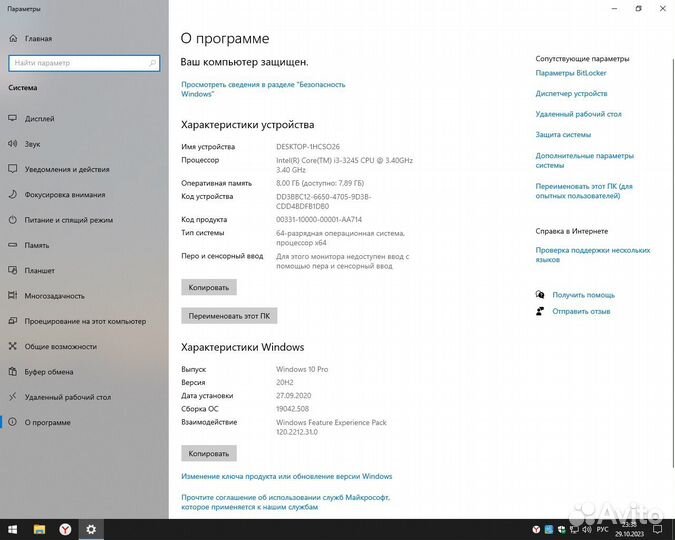This screenshot has width=675, height=540.
Task: Select install date 27.09.2020
Action: (294, 396)
